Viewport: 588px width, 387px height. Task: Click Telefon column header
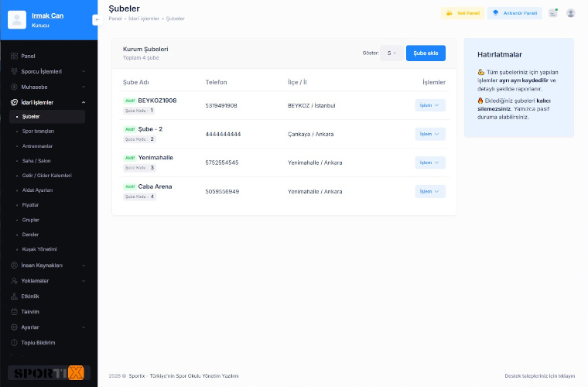[216, 82]
